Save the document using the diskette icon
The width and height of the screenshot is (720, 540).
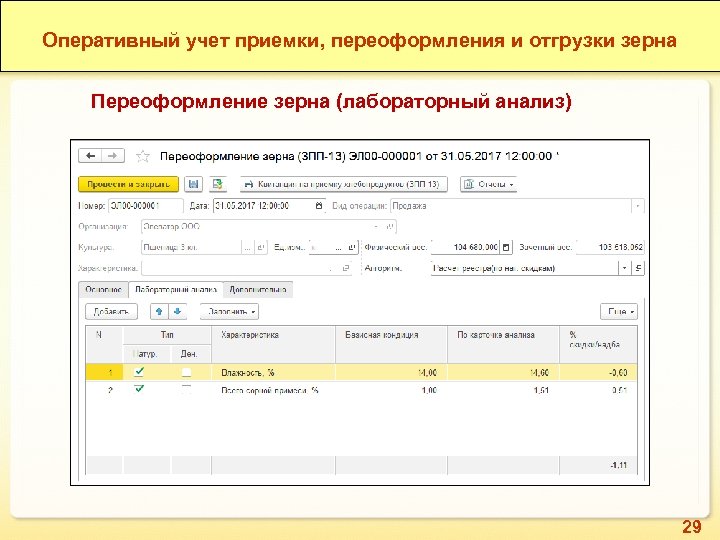193,184
